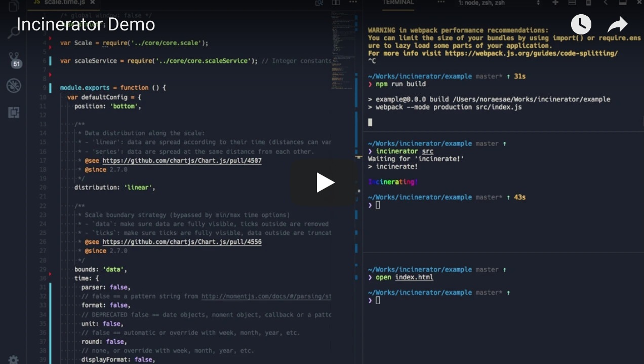Click the Watch later clock icon
The image size is (644, 364).
tap(581, 24)
